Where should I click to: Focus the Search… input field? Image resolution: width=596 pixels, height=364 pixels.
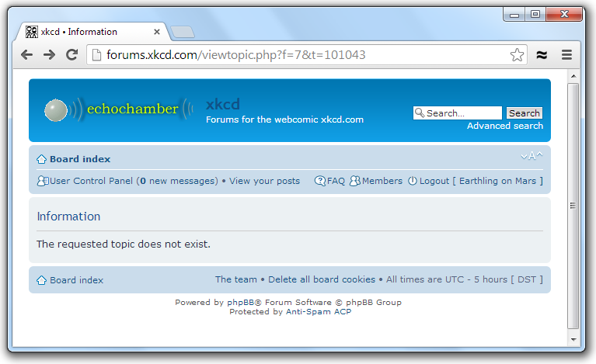click(x=458, y=113)
